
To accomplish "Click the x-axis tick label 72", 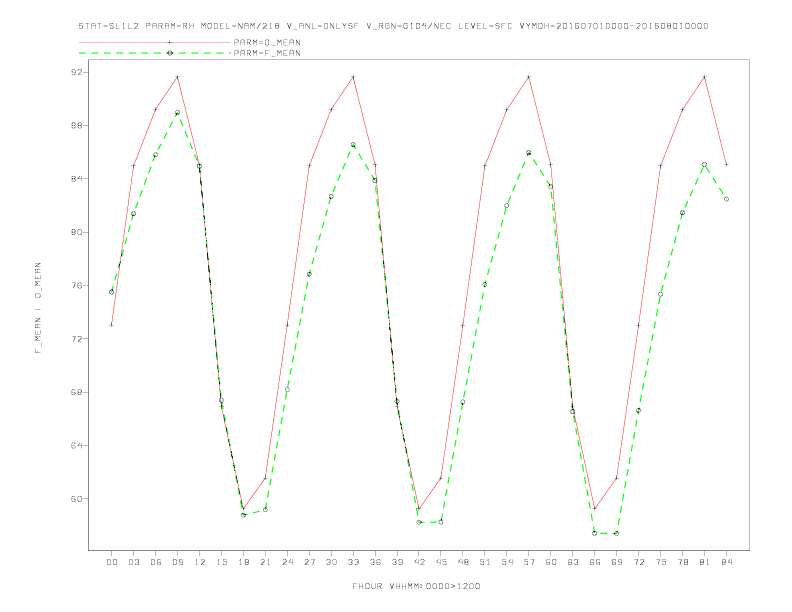I will pyautogui.click(x=638, y=562).
